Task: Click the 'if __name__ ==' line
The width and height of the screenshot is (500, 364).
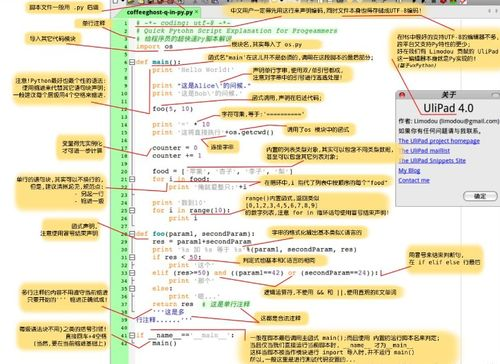Action: point(185,335)
